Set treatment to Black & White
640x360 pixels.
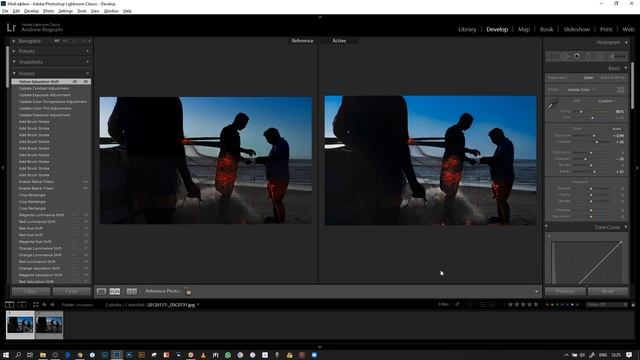point(613,78)
